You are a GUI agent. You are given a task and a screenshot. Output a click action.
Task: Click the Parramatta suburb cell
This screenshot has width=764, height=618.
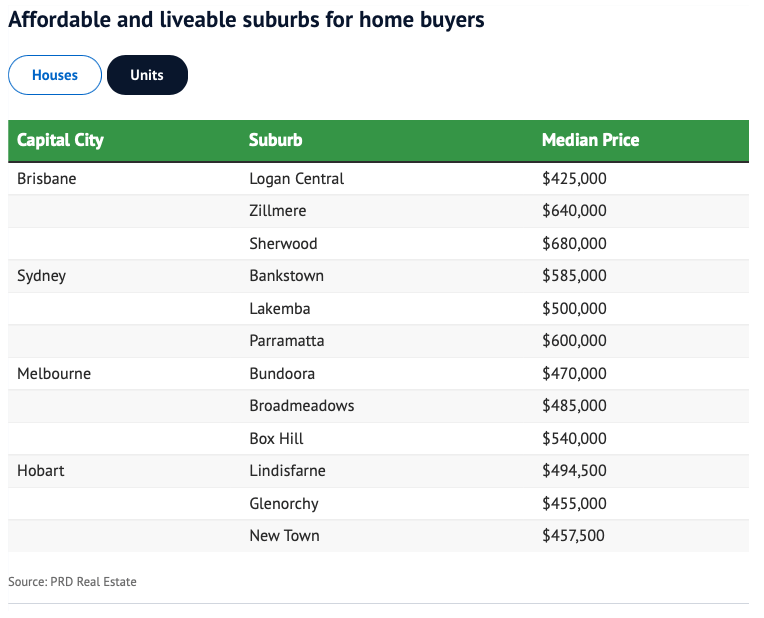287,341
